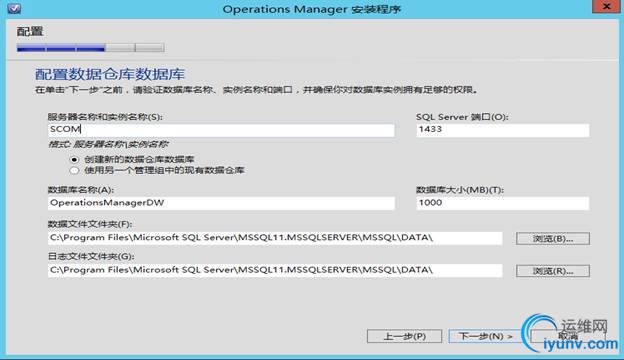Focus the server name and instance field containing SCOM
624x360 pixels.
coord(221,130)
